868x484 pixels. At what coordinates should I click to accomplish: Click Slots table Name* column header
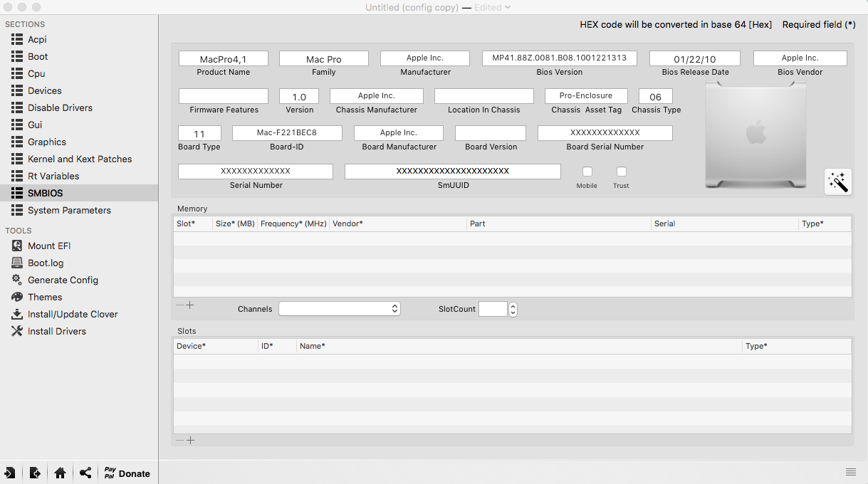[519, 346]
